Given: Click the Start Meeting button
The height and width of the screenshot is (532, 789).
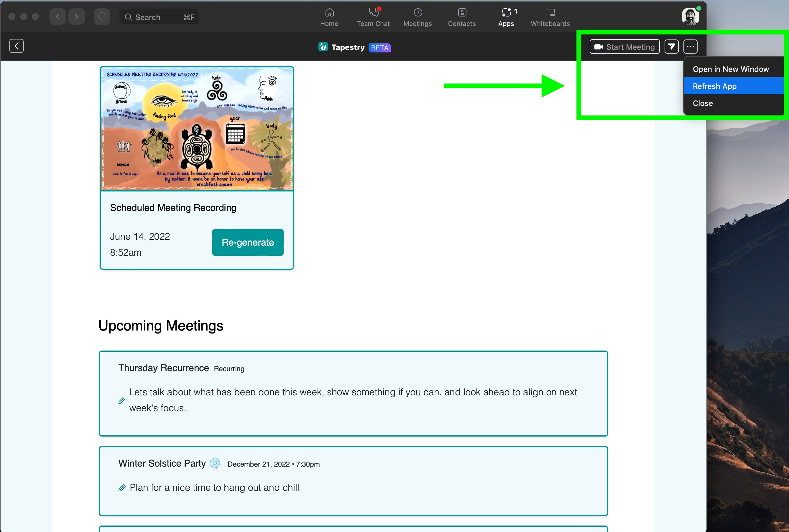Looking at the screenshot, I should point(624,47).
